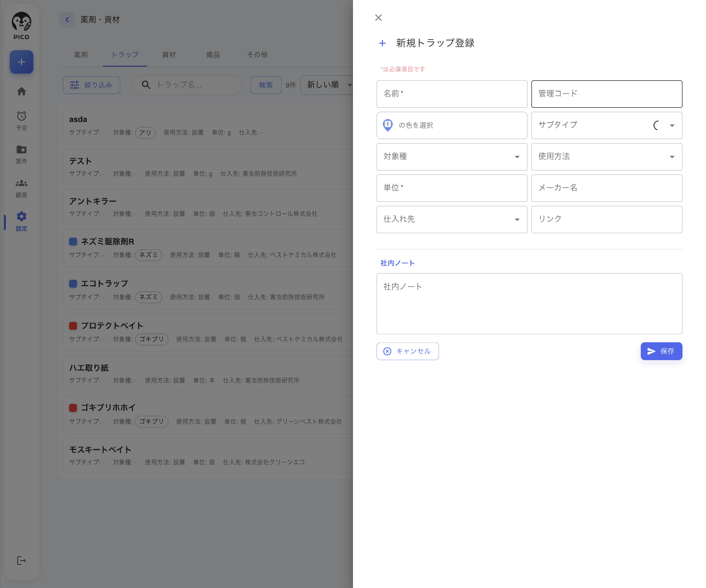Screen dimensions: 706x588
Task: Focus the 名前 input field
Action: coord(452,94)
